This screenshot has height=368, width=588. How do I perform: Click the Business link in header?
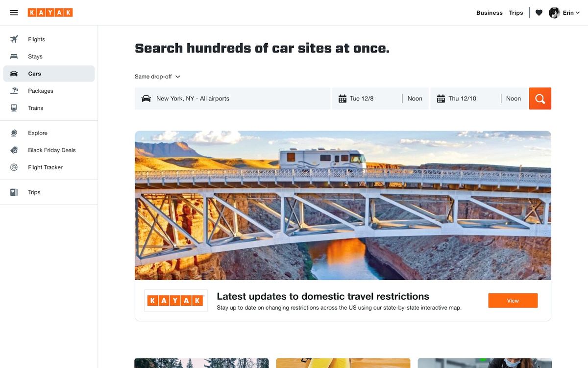point(490,13)
